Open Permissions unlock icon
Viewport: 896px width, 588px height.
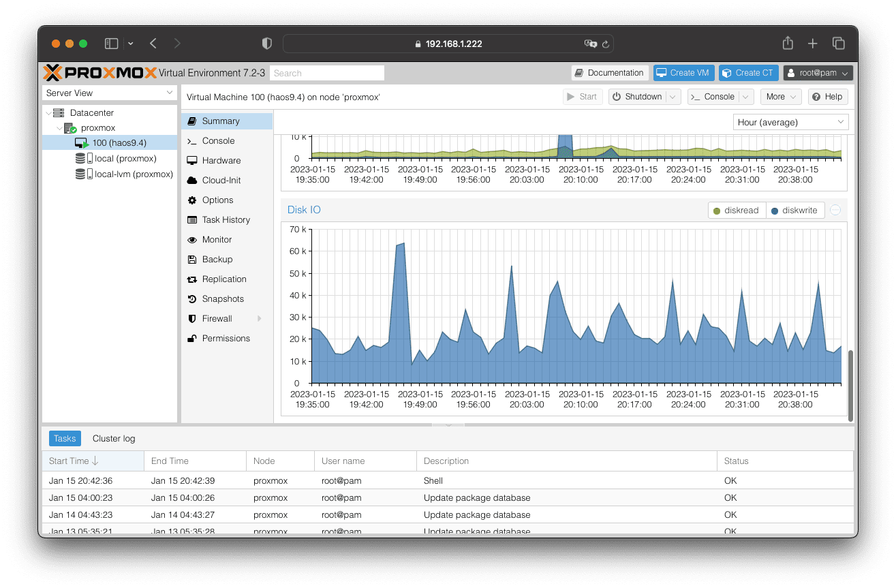point(191,339)
